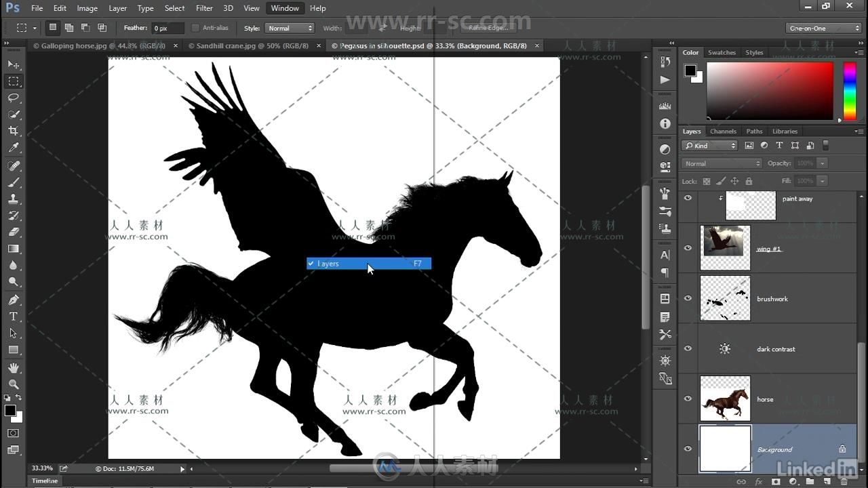
Task: Open the One-on-One workspace dropdown
Action: (824, 28)
